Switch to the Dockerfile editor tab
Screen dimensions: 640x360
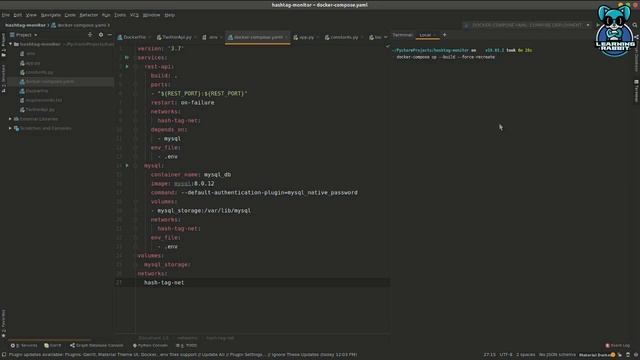(x=134, y=37)
